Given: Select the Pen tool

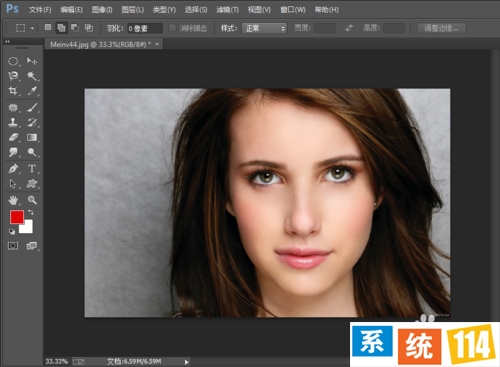Looking at the screenshot, I should (x=13, y=169).
